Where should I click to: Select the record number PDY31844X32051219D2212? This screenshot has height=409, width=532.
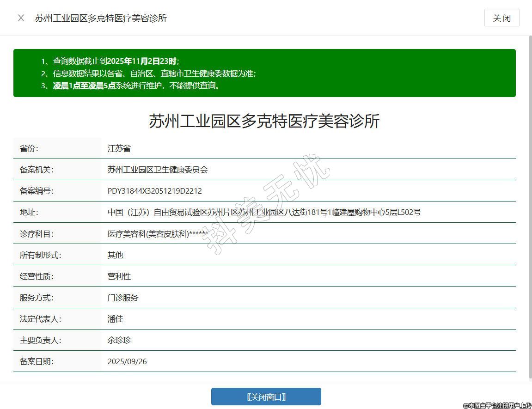point(154,191)
